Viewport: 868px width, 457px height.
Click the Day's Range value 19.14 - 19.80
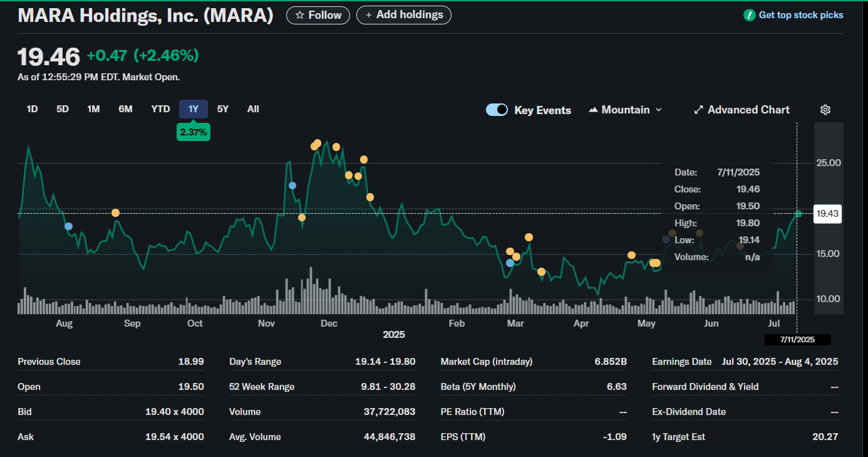click(x=385, y=362)
